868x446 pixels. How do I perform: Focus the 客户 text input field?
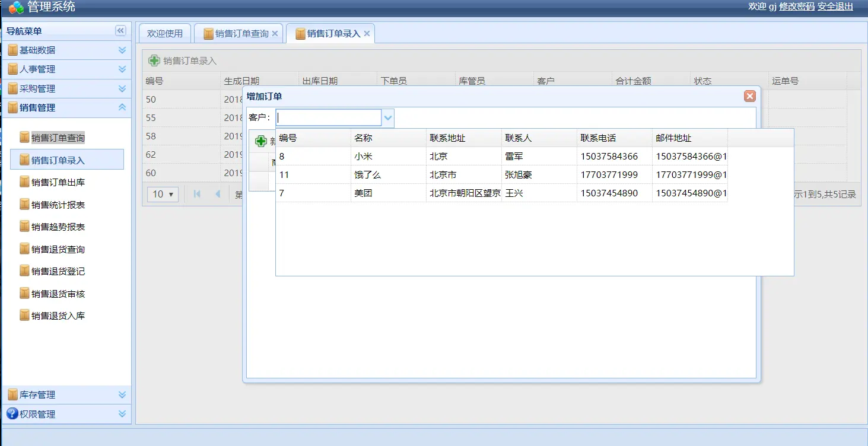click(329, 118)
